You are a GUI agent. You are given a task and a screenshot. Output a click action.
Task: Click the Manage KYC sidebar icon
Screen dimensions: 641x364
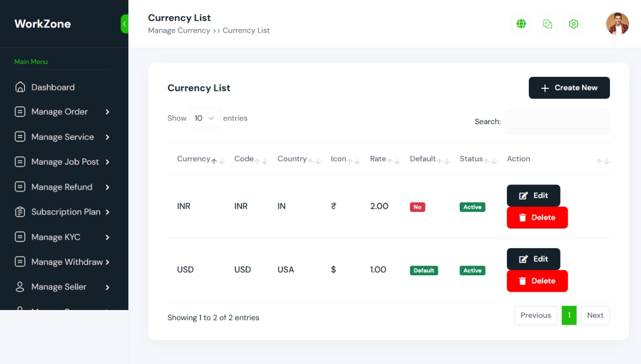[20, 237]
